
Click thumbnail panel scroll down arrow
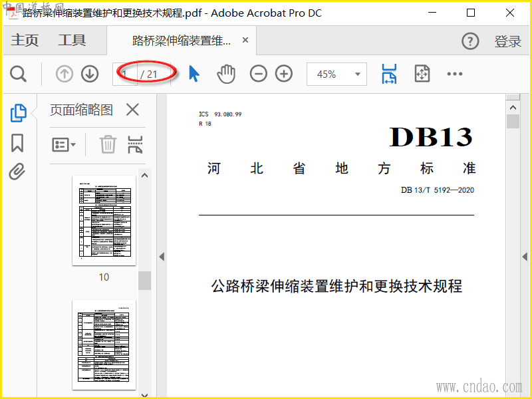(x=144, y=395)
